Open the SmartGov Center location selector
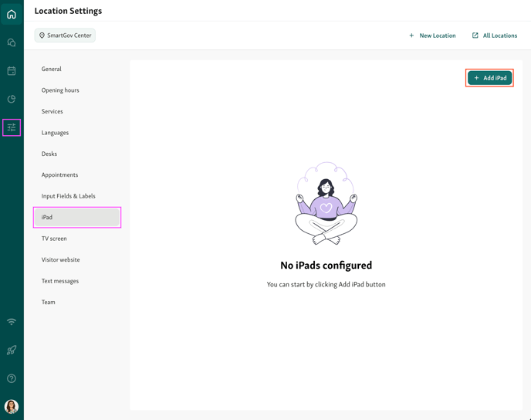The height and width of the screenshot is (420, 531). click(x=65, y=36)
